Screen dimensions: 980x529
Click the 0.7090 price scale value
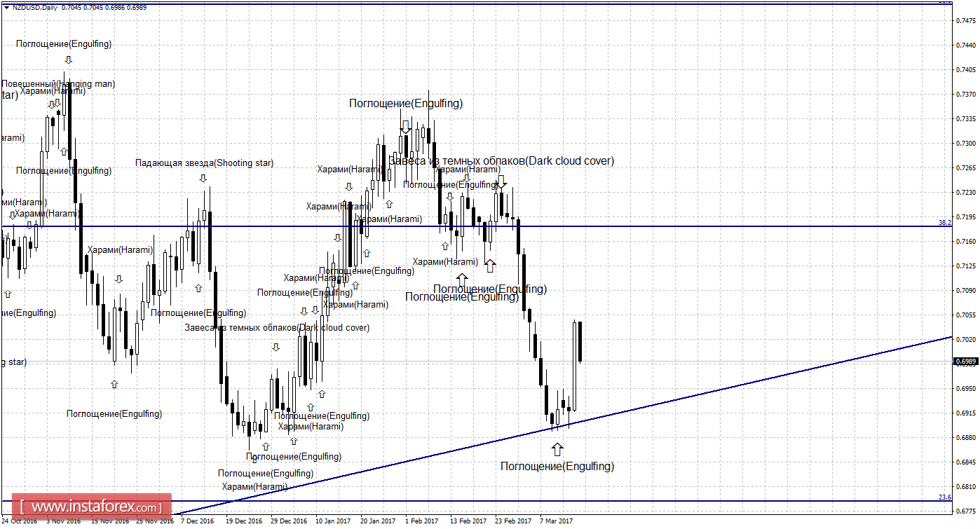(967, 290)
